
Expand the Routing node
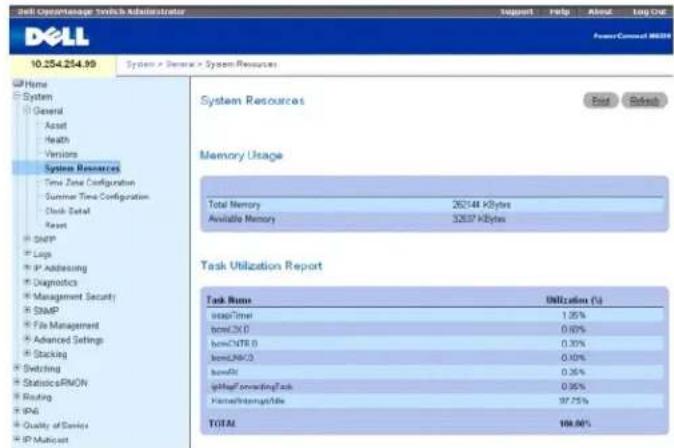click(x=17, y=397)
